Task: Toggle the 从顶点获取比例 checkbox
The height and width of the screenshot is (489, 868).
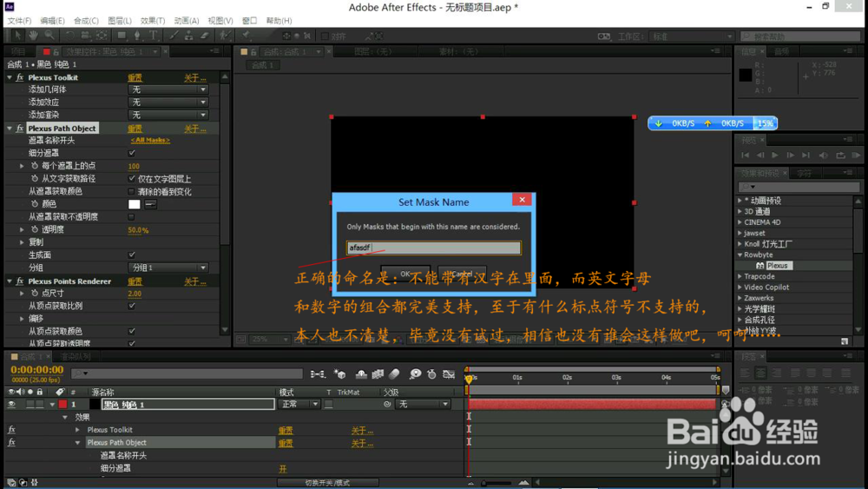Action: click(132, 306)
